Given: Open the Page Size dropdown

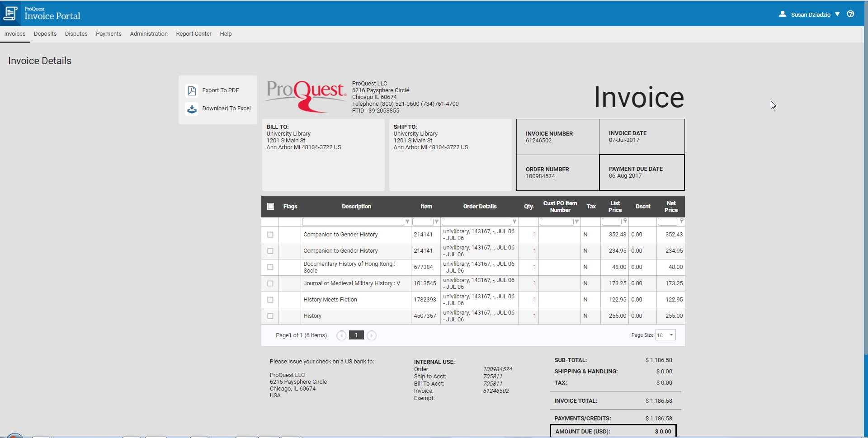Looking at the screenshot, I should point(665,335).
